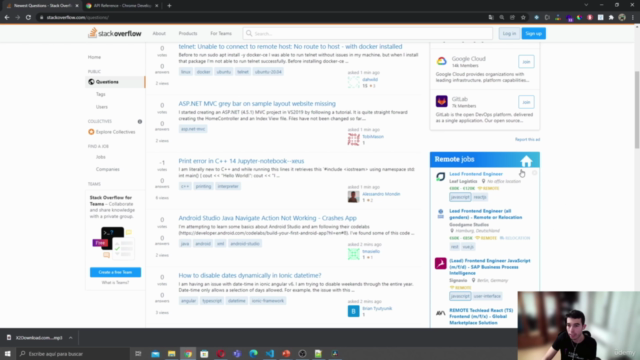Go to Tags in the left sidebar

tap(101, 94)
